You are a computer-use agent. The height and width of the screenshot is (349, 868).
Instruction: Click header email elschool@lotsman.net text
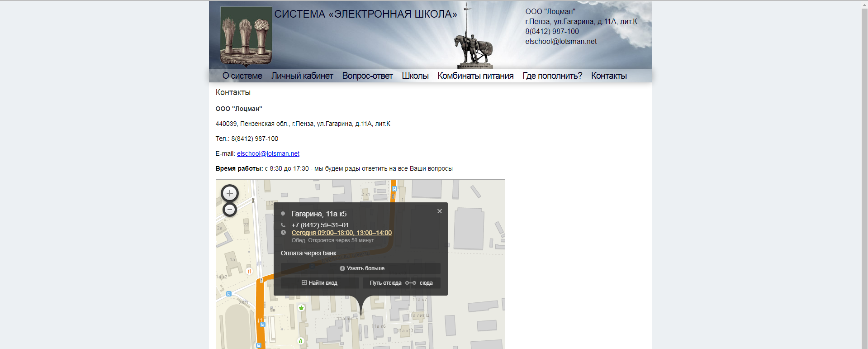[561, 42]
